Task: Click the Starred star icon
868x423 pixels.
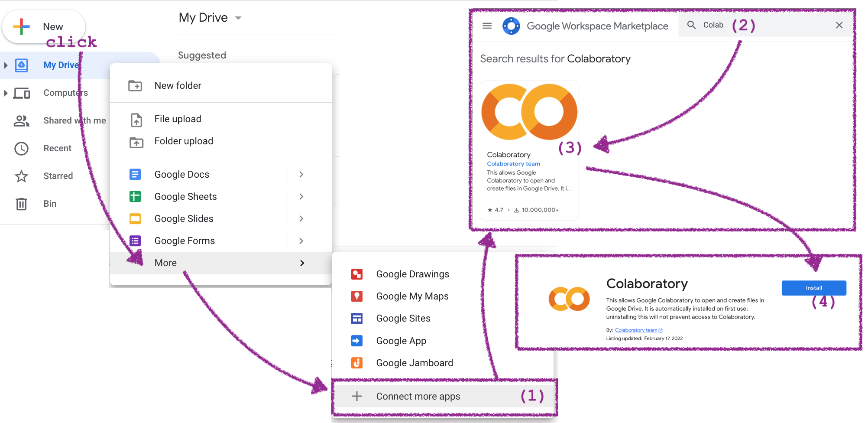Action: pyautogui.click(x=21, y=176)
